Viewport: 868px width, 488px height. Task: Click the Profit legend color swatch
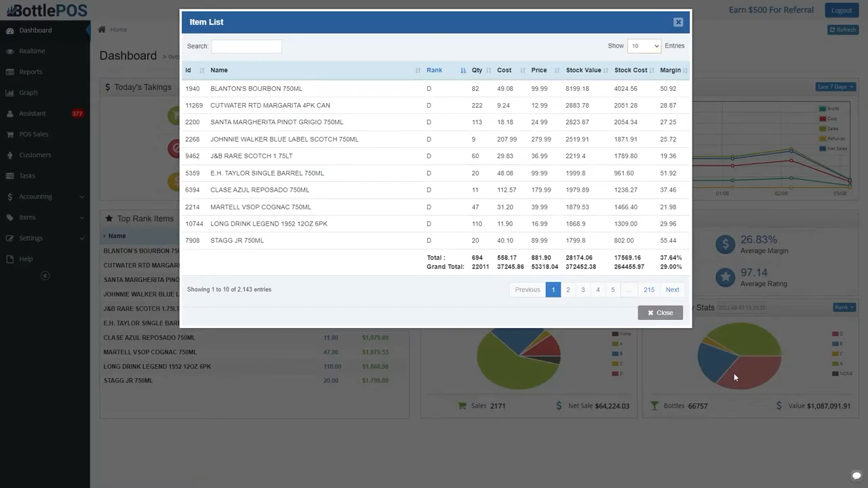click(823, 109)
